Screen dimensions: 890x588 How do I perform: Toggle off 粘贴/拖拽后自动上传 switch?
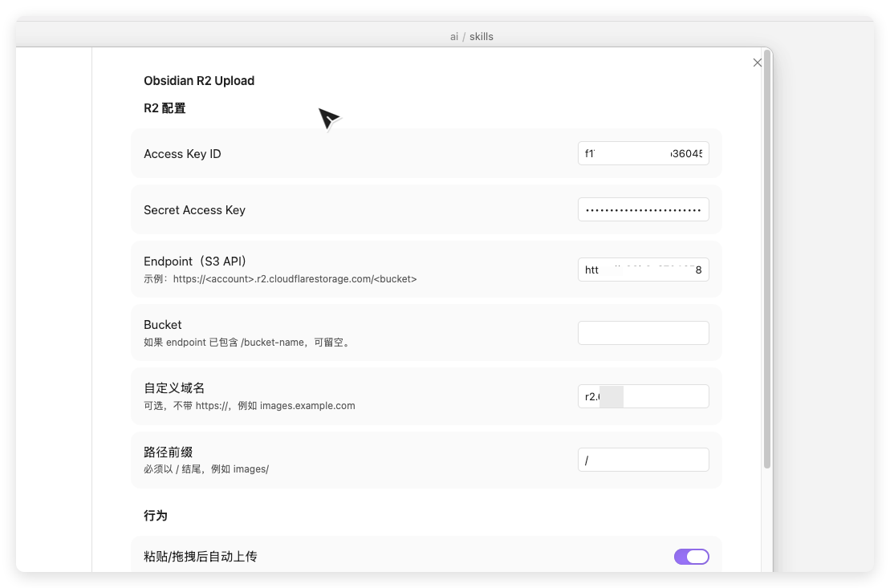691,557
